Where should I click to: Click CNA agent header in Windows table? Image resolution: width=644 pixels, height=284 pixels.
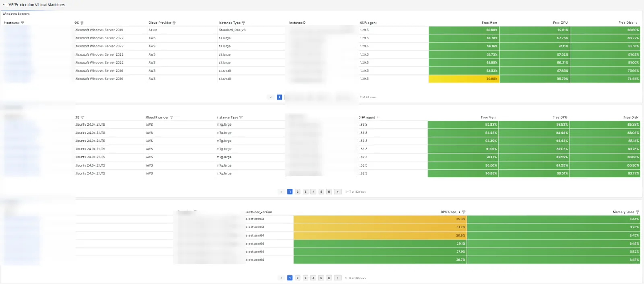[x=368, y=23]
